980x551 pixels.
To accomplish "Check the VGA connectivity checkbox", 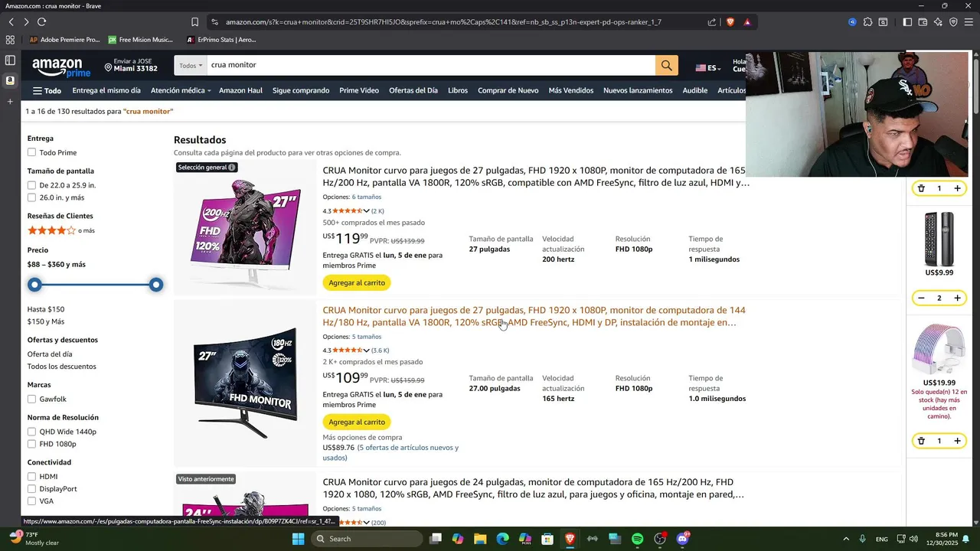I will [31, 501].
